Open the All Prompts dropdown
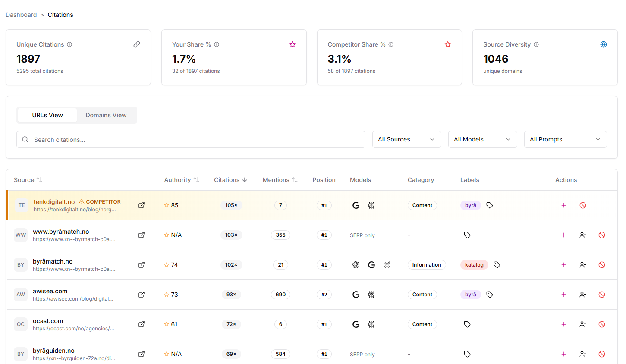This screenshot has height=364, width=626. coord(565,139)
